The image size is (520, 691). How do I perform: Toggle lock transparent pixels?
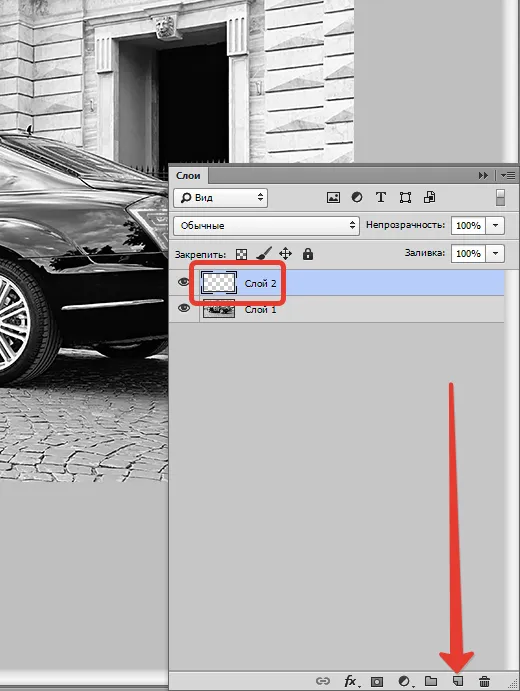[241, 254]
